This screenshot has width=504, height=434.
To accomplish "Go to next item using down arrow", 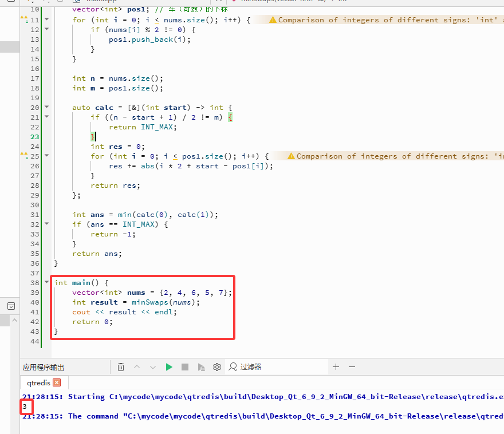I will 153,367.
